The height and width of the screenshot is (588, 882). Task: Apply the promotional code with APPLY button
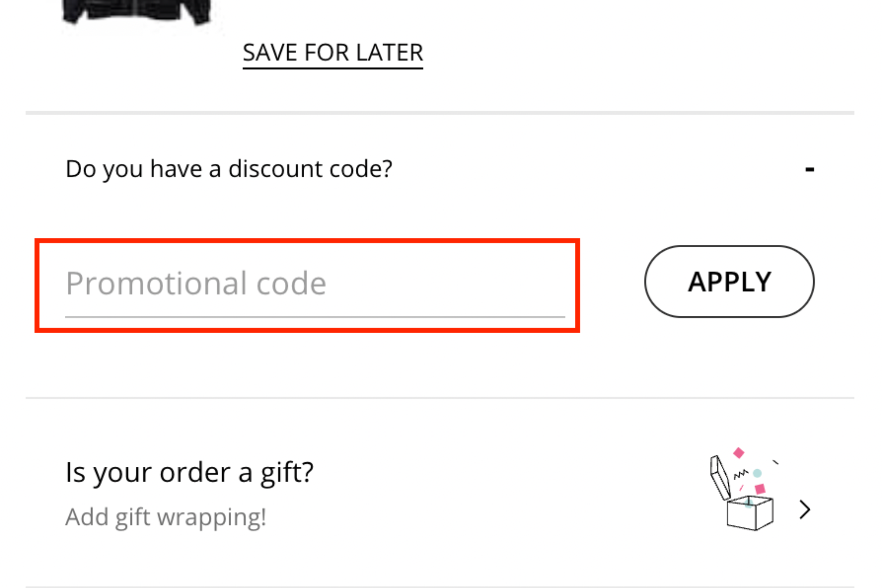(x=729, y=282)
